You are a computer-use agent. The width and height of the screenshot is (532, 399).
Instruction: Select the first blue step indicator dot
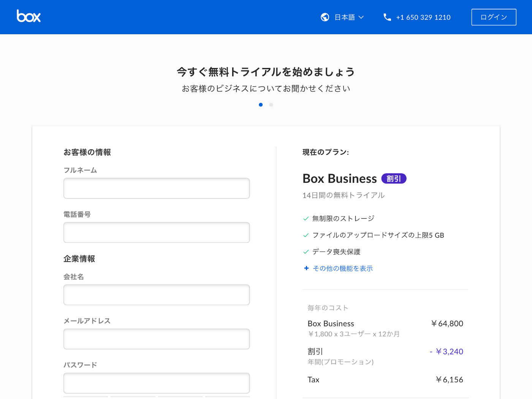pos(261,104)
